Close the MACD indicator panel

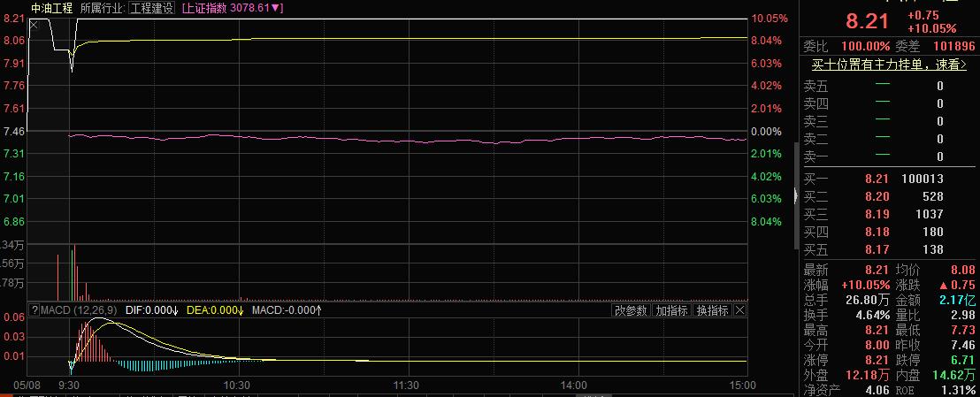pos(740,310)
